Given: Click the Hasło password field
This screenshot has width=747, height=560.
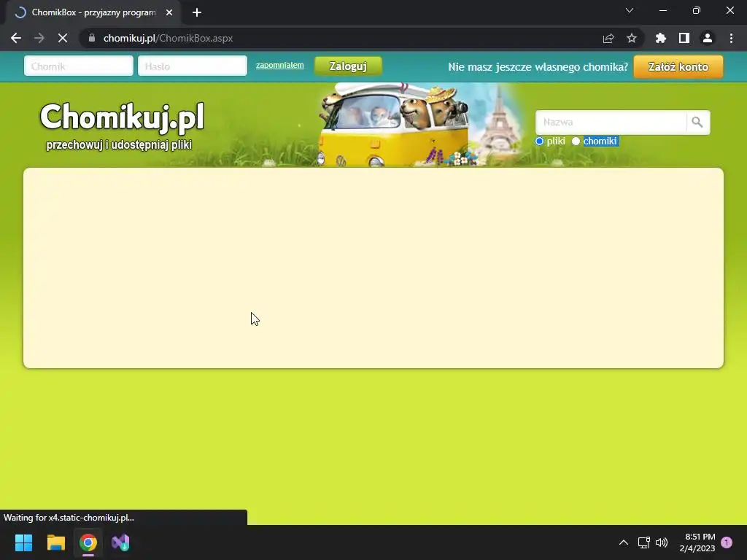Looking at the screenshot, I should (193, 66).
